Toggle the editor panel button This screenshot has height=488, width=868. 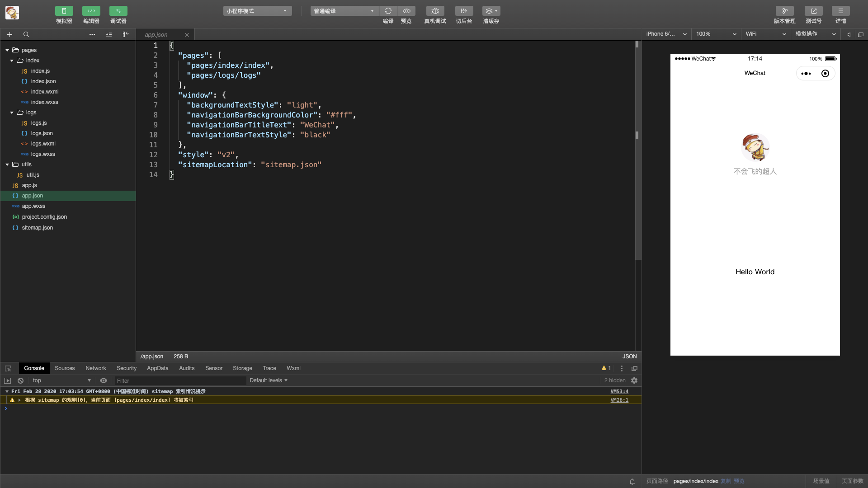pos(91,11)
